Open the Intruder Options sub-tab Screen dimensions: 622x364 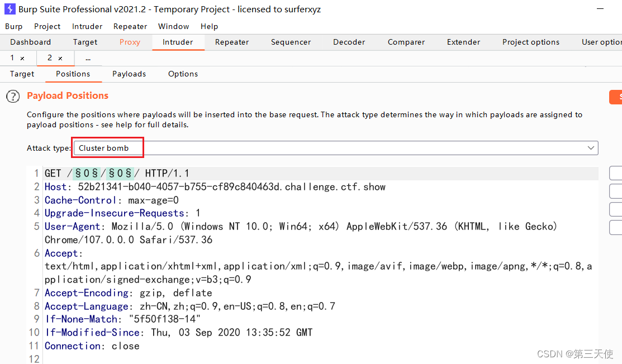click(x=183, y=74)
